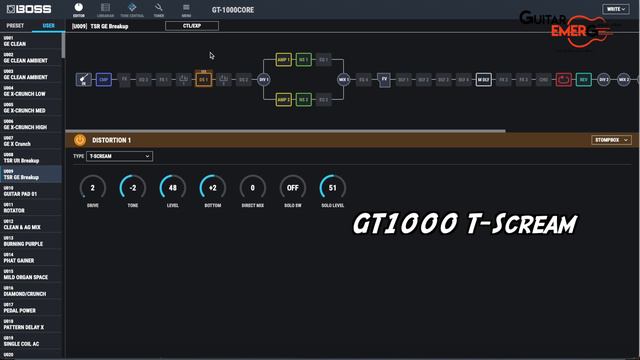Switch to the PRESET tab

point(16,26)
